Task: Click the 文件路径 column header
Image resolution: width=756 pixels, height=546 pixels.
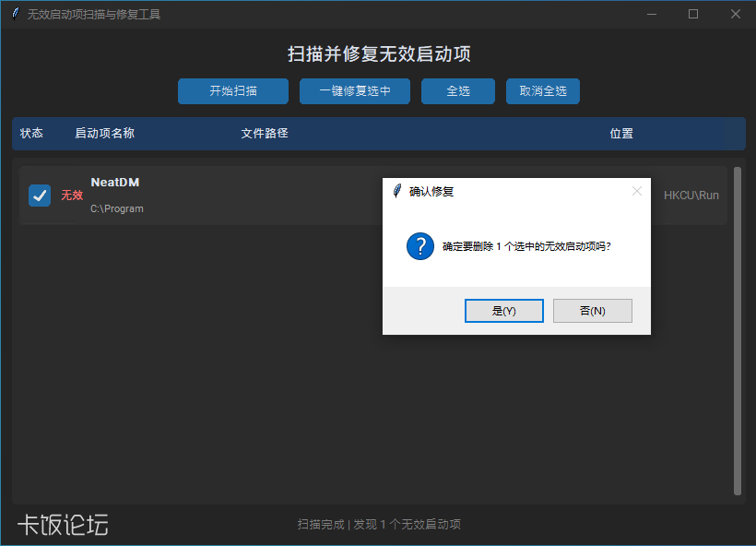Action: [x=265, y=133]
